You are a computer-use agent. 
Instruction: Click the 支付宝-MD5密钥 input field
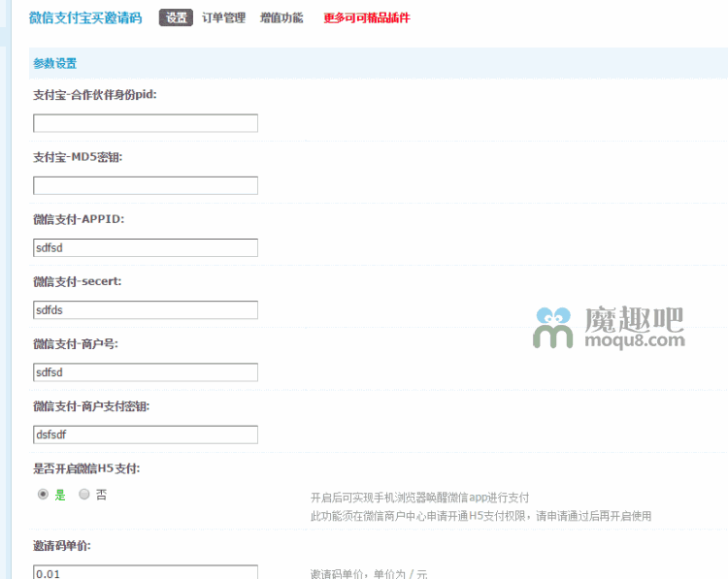146,185
